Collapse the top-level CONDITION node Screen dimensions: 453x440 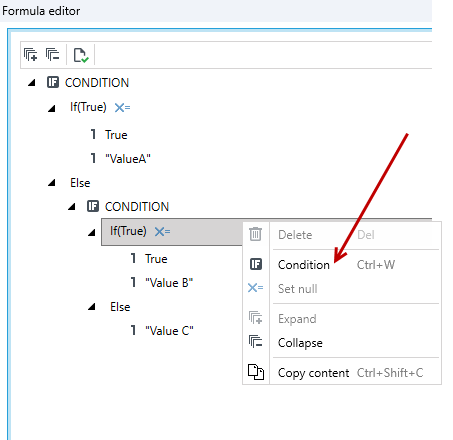(x=32, y=83)
